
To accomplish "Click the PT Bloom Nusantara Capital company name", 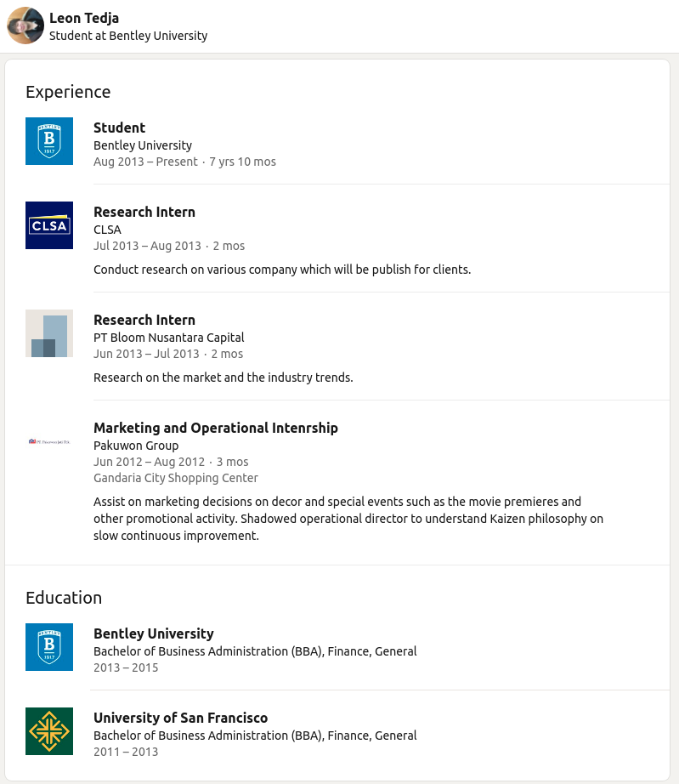I will (x=169, y=338).
